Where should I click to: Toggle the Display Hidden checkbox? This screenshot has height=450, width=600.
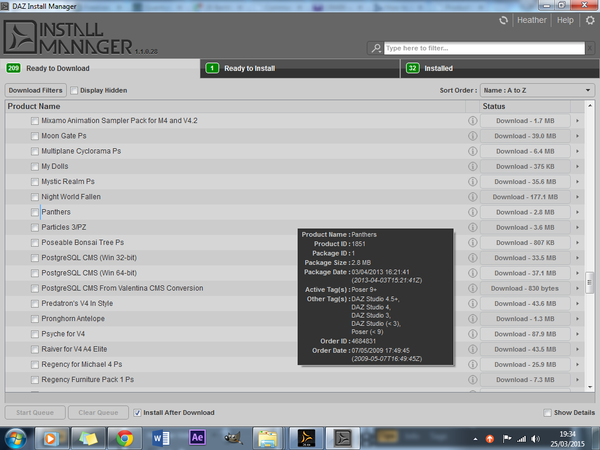(x=74, y=90)
